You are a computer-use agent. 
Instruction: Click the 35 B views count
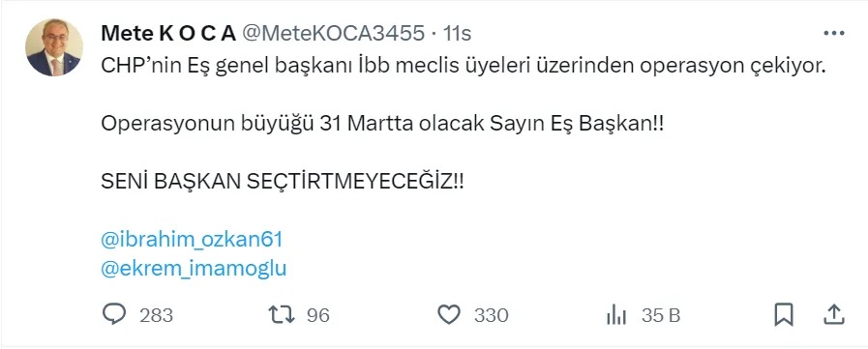tap(660, 315)
